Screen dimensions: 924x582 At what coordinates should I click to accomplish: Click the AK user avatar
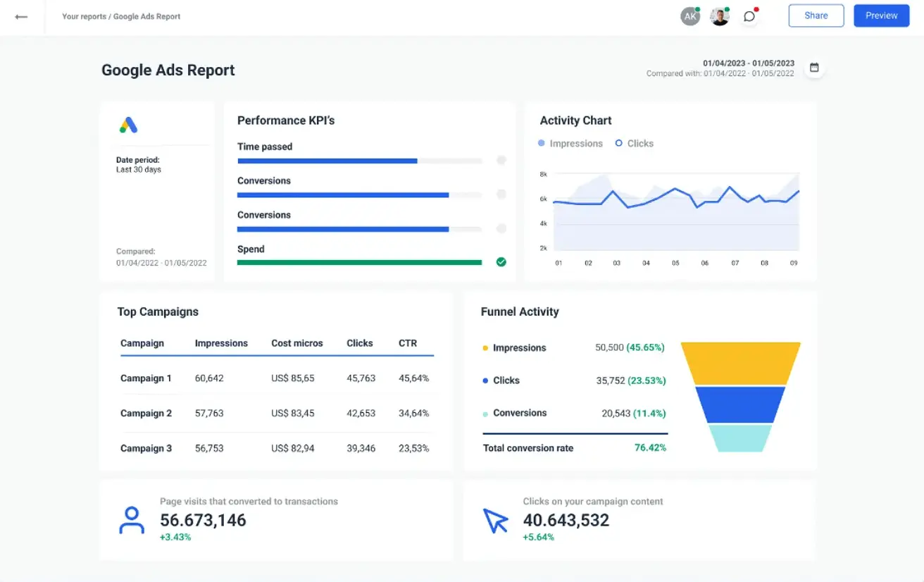coord(689,16)
